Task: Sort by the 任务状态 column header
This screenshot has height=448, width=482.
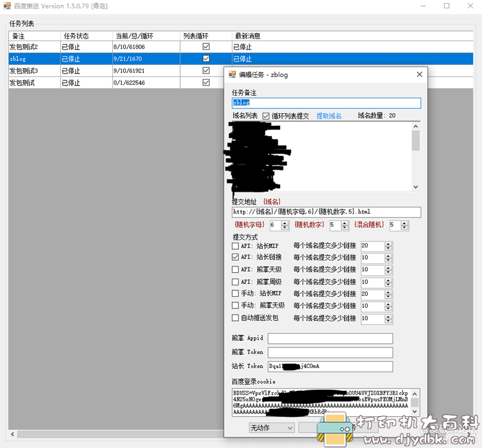Action: tap(86, 36)
